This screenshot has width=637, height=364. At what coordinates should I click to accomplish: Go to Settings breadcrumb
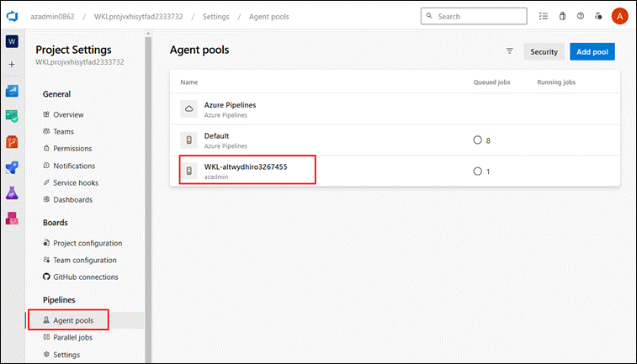coord(215,17)
